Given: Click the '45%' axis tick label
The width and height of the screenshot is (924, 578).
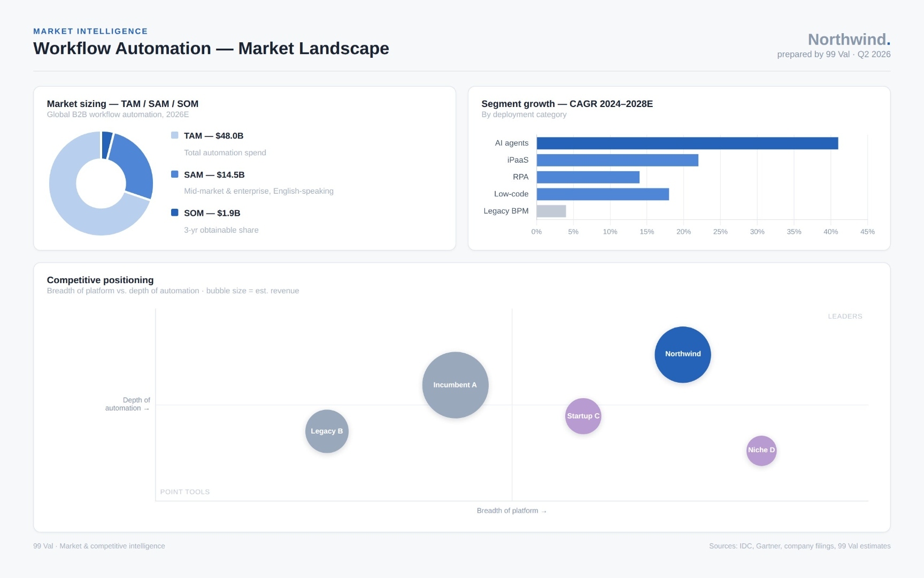Looking at the screenshot, I should coord(867,232).
